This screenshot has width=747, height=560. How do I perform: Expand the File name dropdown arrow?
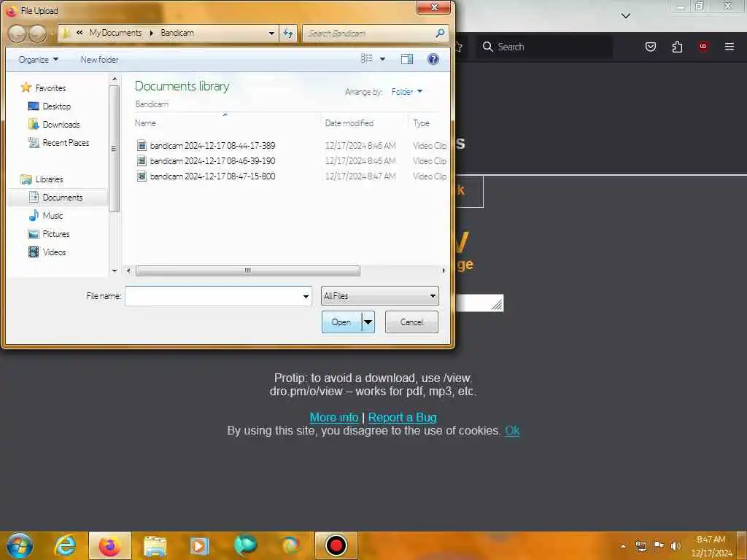pos(306,296)
